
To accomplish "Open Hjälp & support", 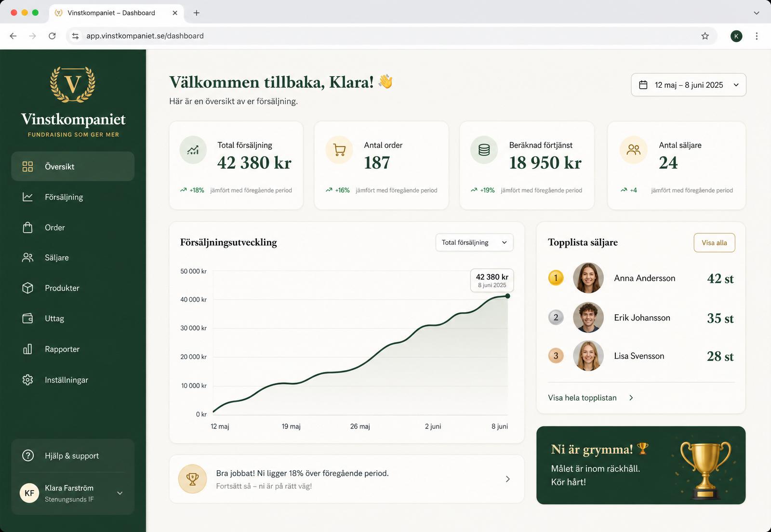I will point(73,455).
